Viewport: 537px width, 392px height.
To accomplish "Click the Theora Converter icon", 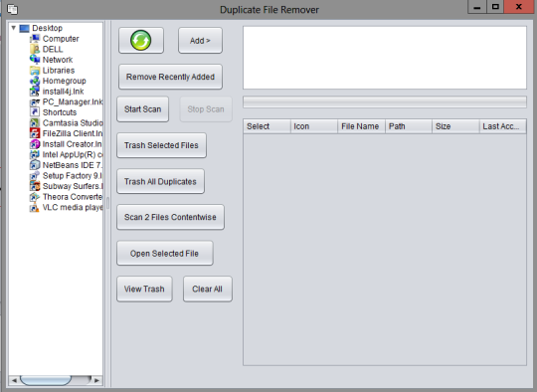I will click(35, 197).
